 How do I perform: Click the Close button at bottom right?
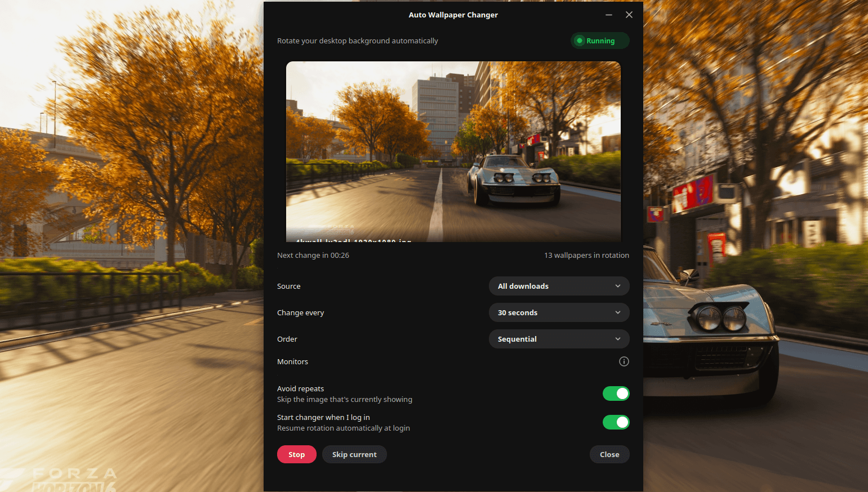tap(609, 454)
